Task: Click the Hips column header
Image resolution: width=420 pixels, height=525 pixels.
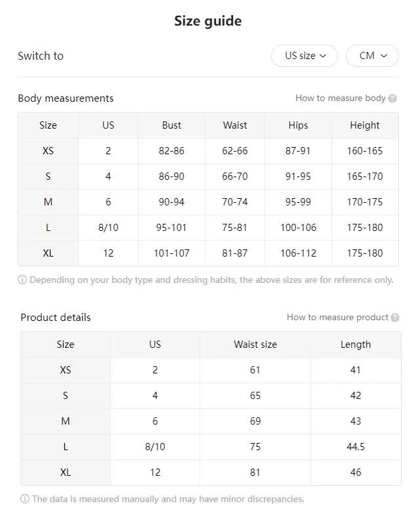Action: tap(298, 125)
